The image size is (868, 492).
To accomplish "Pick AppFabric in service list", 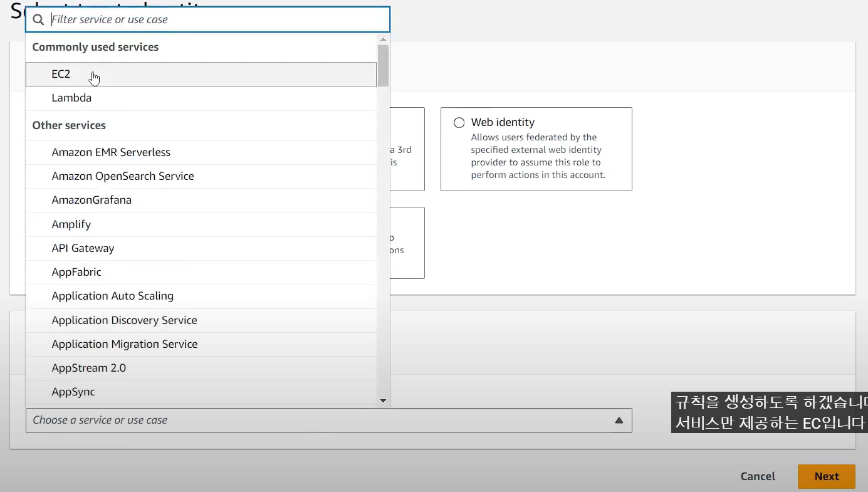I will [x=201, y=272].
